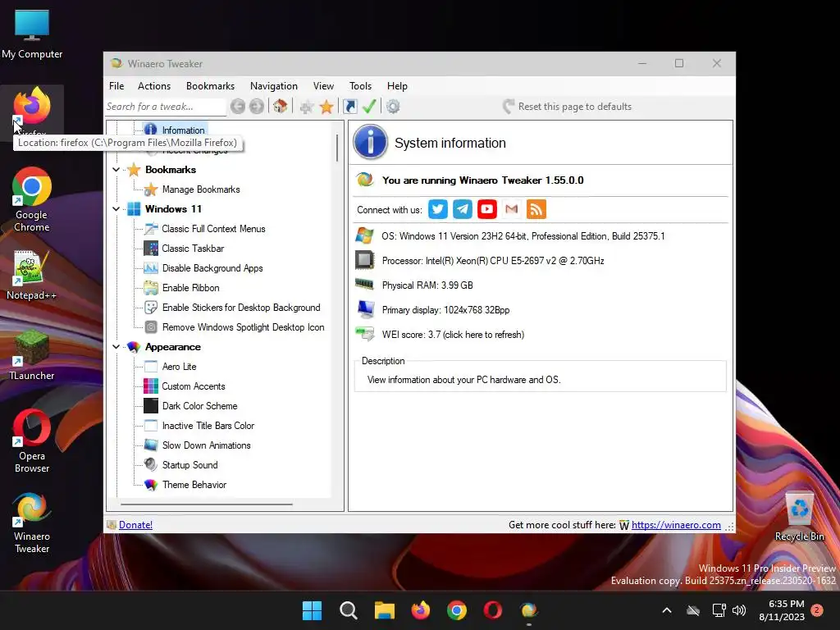Click the Donate! link

(x=135, y=525)
